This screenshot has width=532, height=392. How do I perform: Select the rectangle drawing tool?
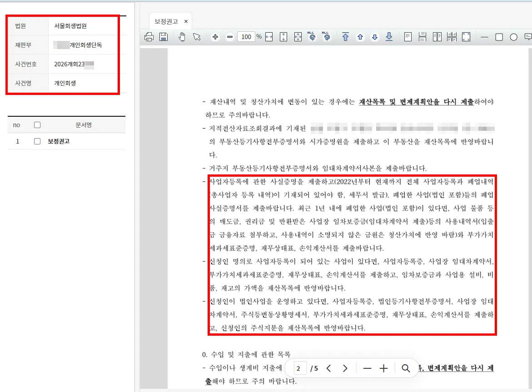(x=499, y=37)
